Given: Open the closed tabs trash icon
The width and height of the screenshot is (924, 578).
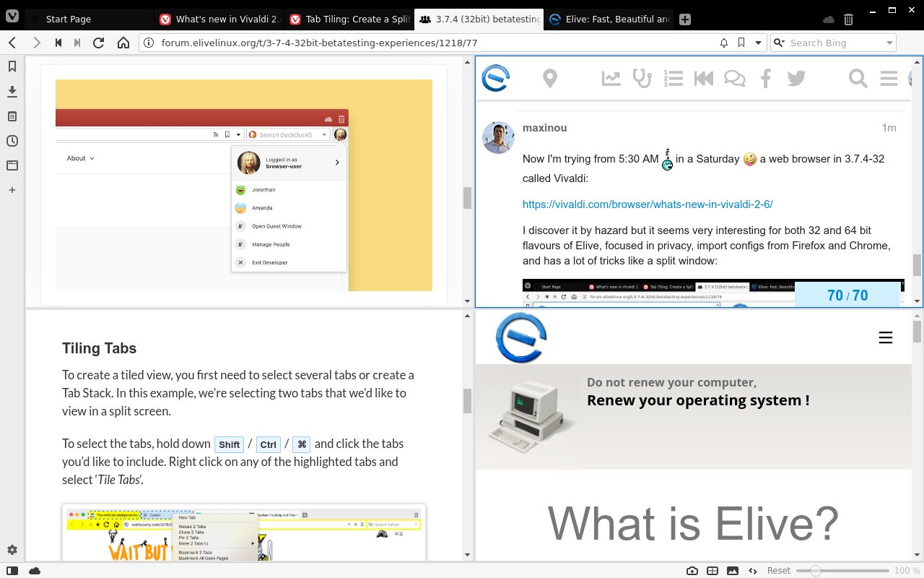Looking at the screenshot, I should 849,20.
